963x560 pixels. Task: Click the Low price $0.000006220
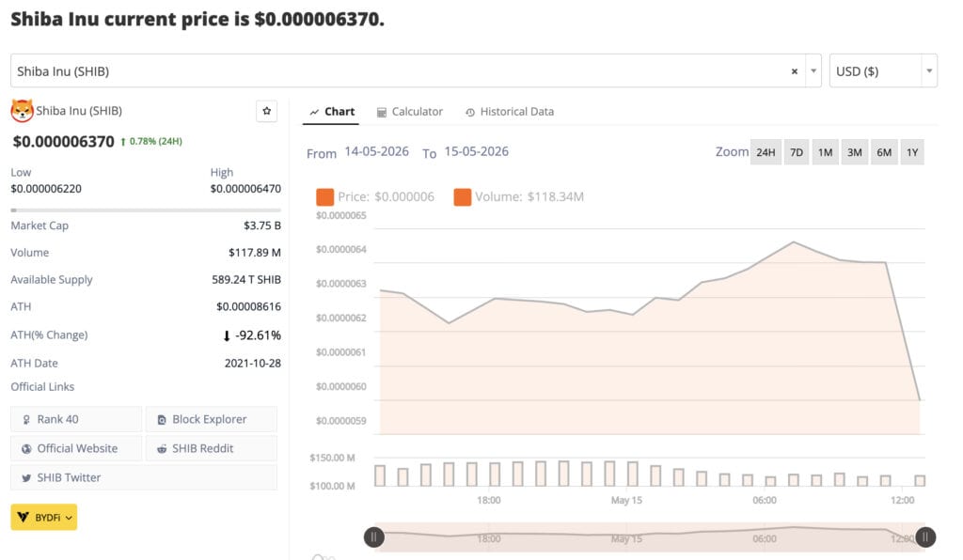(46, 189)
